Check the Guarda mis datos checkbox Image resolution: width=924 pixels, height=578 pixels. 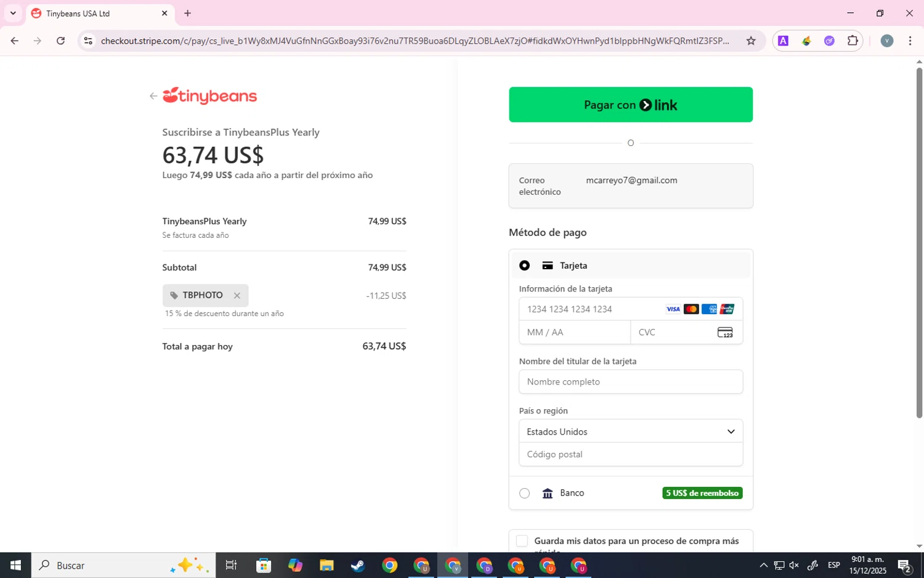[522, 541]
